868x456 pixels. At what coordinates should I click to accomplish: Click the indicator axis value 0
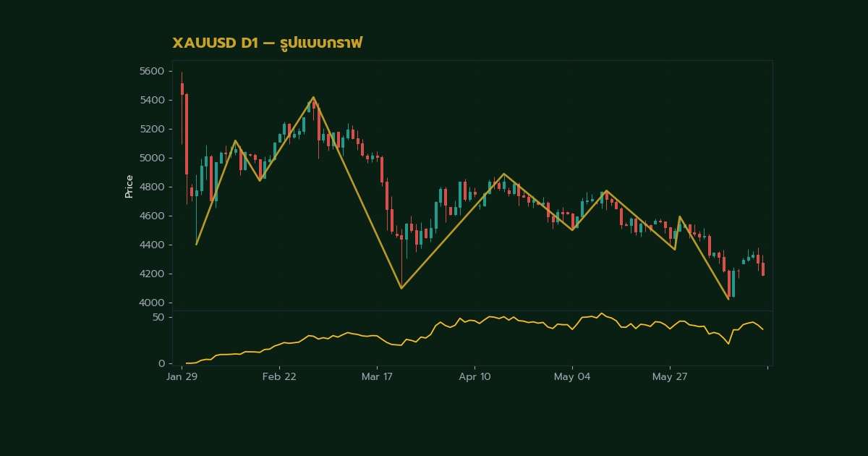[x=161, y=363]
